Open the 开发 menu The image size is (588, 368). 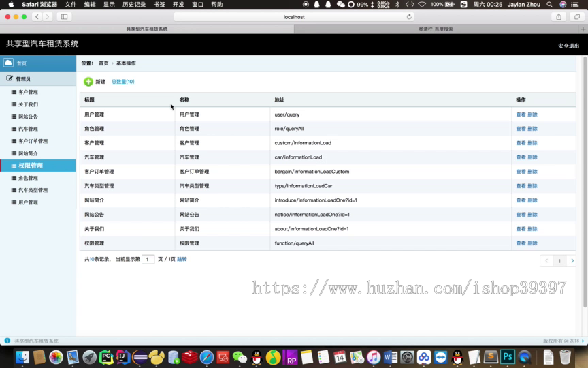(178, 5)
